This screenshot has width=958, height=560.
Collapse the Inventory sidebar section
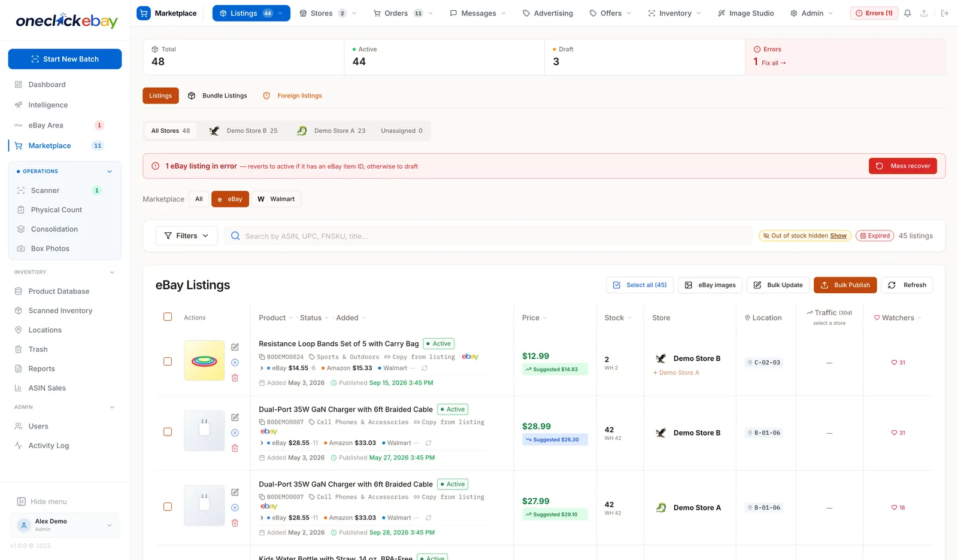click(112, 272)
